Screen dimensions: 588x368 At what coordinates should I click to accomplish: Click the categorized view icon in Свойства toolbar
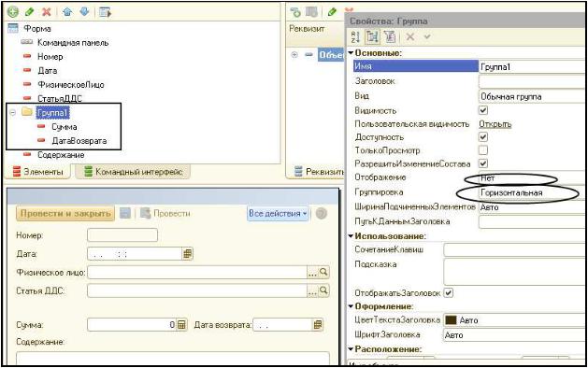coord(372,36)
